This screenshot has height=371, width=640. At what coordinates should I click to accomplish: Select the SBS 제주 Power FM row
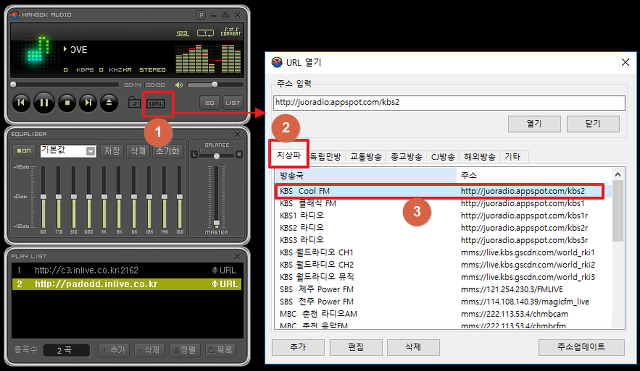[444, 289]
